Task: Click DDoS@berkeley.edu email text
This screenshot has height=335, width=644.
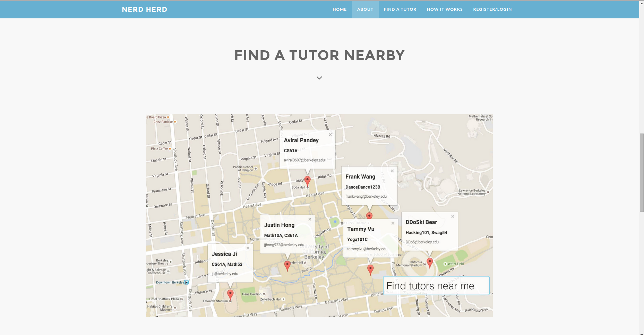Action: (422, 242)
